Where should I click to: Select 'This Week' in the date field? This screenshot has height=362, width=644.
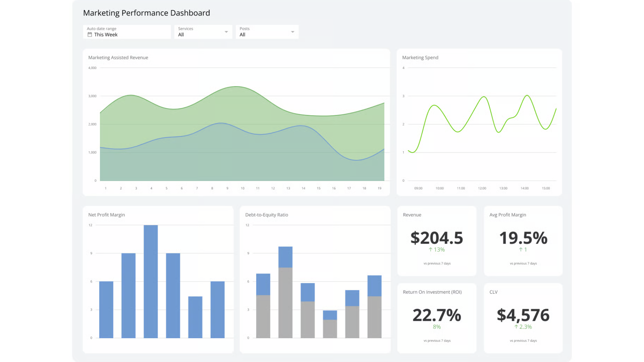click(106, 35)
